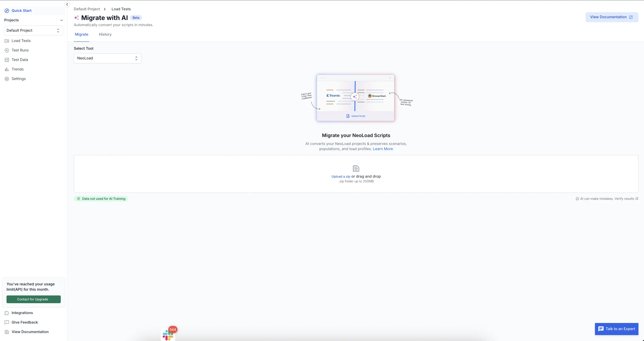The height and width of the screenshot is (341, 644).
Task: Click Automatically convert your scripts subtitle
Action: click(x=114, y=25)
